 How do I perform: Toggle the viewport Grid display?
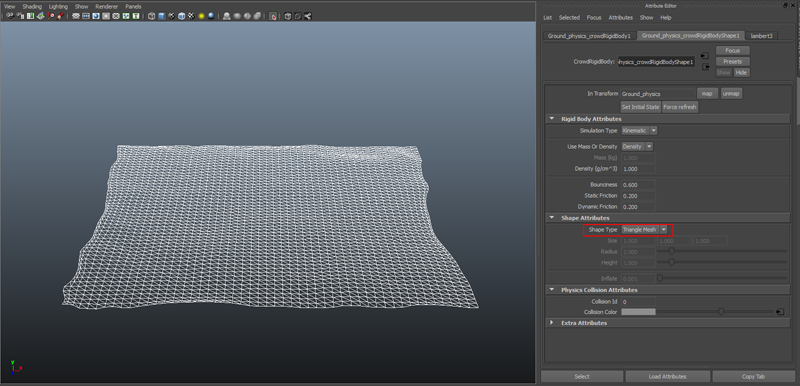click(x=76, y=16)
